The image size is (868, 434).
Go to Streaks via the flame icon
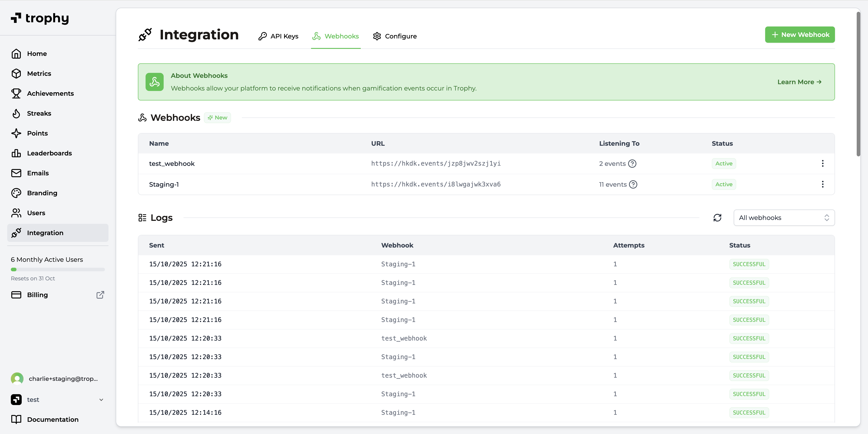pos(16,113)
